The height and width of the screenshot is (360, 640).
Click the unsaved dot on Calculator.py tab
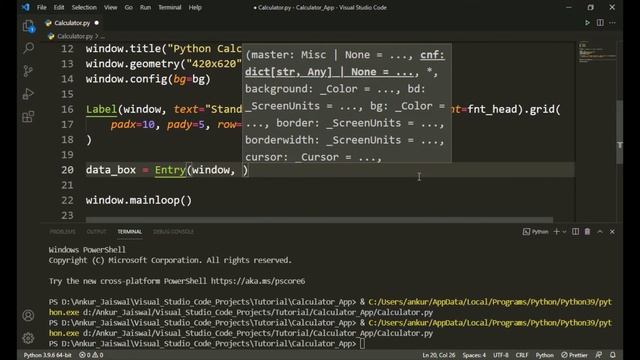(x=97, y=23)
